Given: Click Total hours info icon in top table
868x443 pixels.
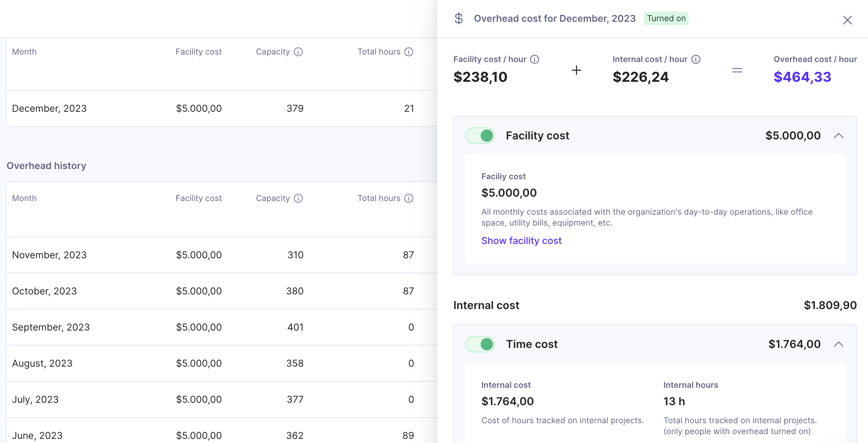Looking at the screenshot, I should pyautogui.click(x=409, y=52).
